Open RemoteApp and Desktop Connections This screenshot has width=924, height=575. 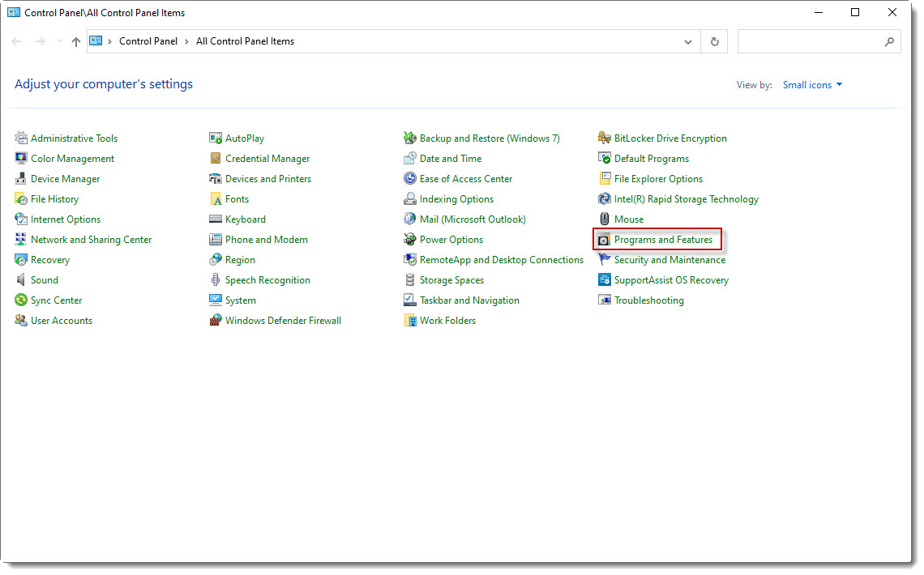tap(502, 259)
